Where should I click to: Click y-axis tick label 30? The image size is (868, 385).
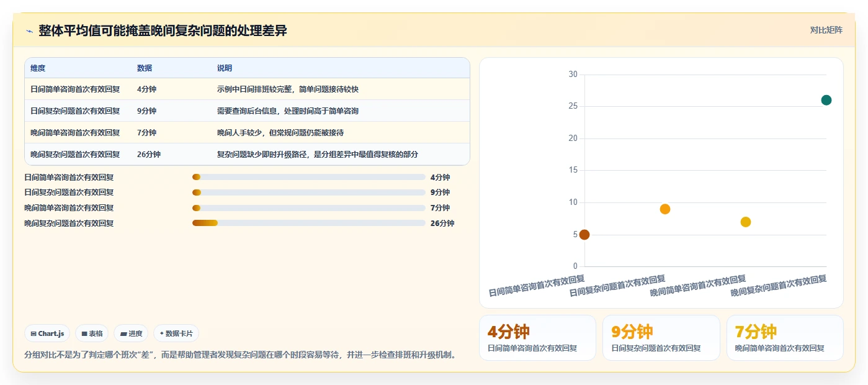(x=573, y=75)
